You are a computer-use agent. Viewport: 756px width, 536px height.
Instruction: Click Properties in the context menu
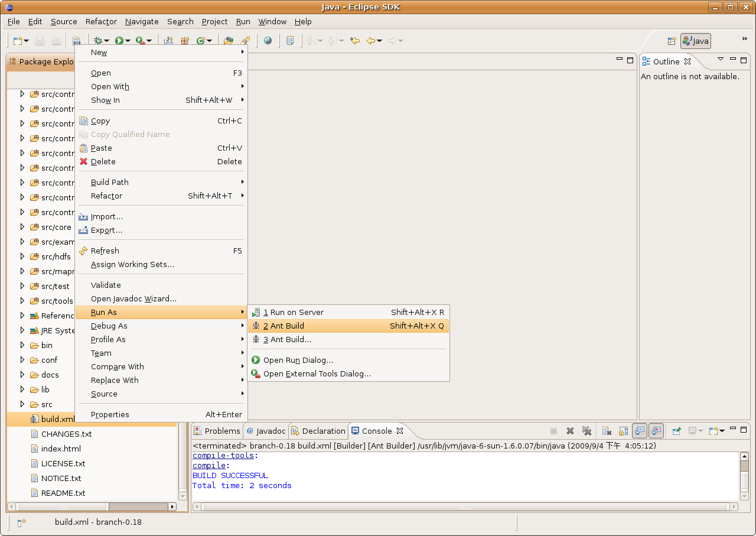(161, 414)
